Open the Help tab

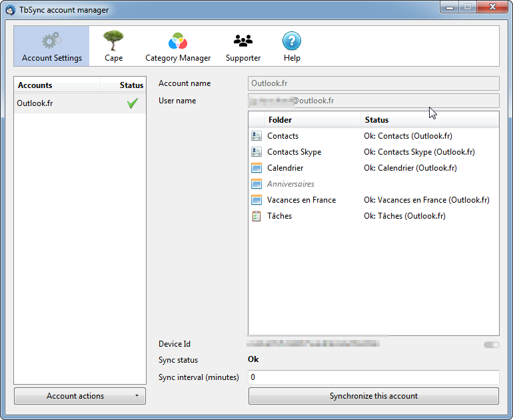[292, 46]
